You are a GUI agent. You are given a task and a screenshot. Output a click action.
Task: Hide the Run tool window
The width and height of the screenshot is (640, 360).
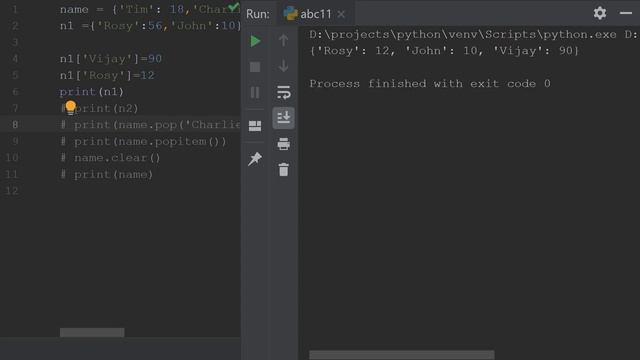click(x=626, y=13)
